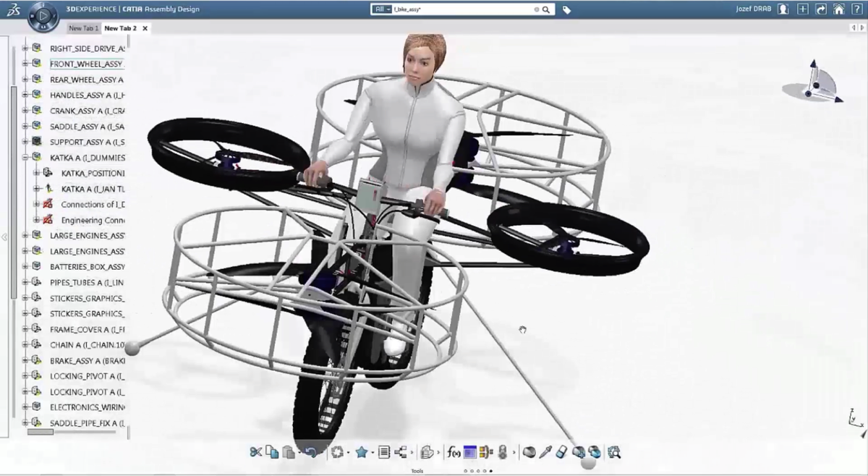Click the Material sphere icon
Screen dimensions: 868x476
pyautogui.click(x=529, y=452)
